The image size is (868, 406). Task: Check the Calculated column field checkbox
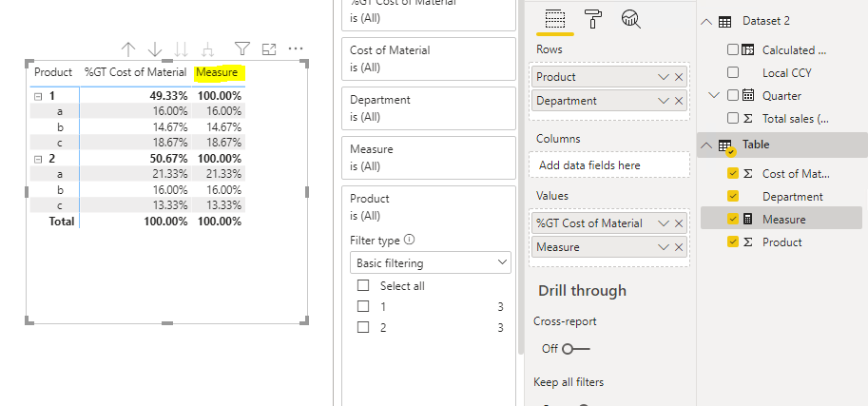tap(733, 49)
